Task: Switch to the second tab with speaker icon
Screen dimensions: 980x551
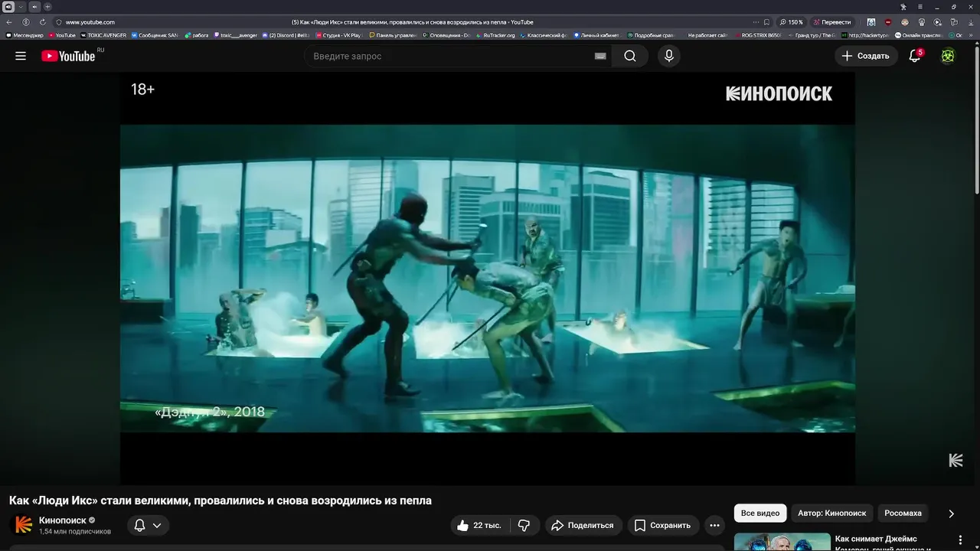Action: click(x=34, y=6)
